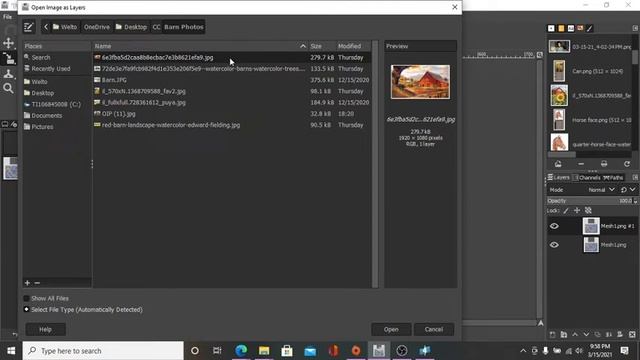This screenshot has width=640, height=360.
Task: Click the paintbrush dock tab icon
Action: click(589, 28)
